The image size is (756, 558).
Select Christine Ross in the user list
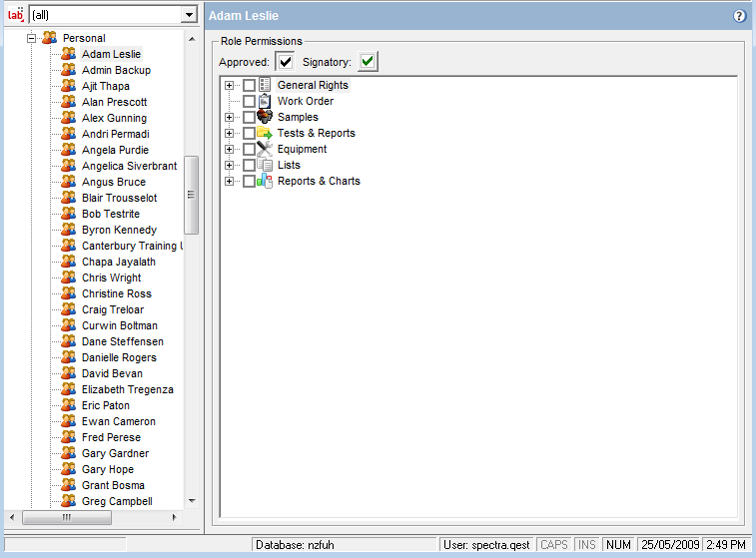click(x=116, y=293)
